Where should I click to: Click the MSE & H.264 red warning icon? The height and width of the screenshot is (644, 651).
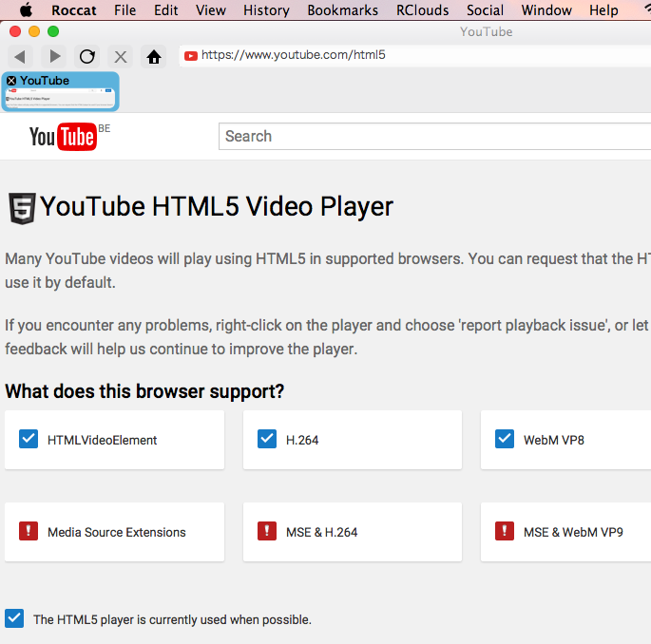pos(267,531)
